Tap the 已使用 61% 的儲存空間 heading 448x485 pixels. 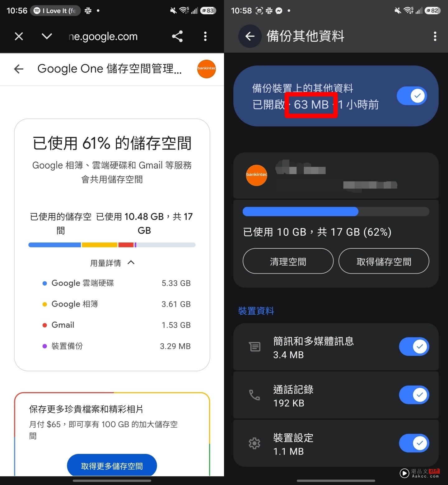pyautogui.click(x=112, y=143)
